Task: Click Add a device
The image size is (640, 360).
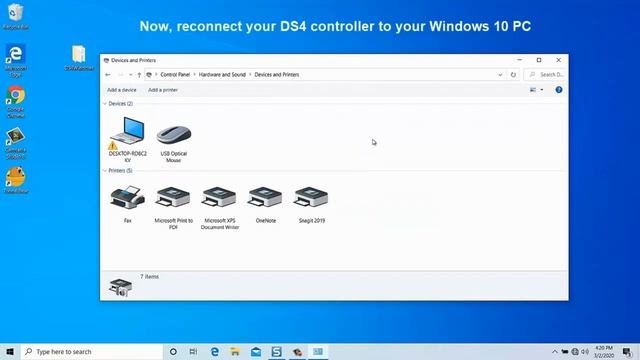Action: [x=122, y=90]
